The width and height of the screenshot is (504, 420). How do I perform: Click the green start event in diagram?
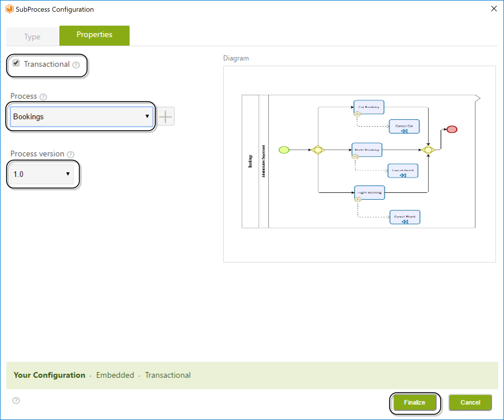(x=284, y=150)
